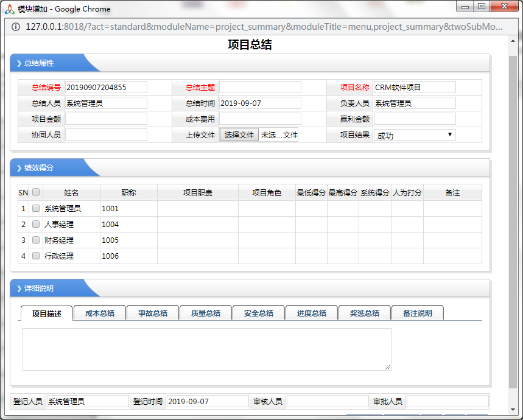Check the box for 系统管理员 row
Viewport: 523px width, 420px height.
click(x=36, y=208)
